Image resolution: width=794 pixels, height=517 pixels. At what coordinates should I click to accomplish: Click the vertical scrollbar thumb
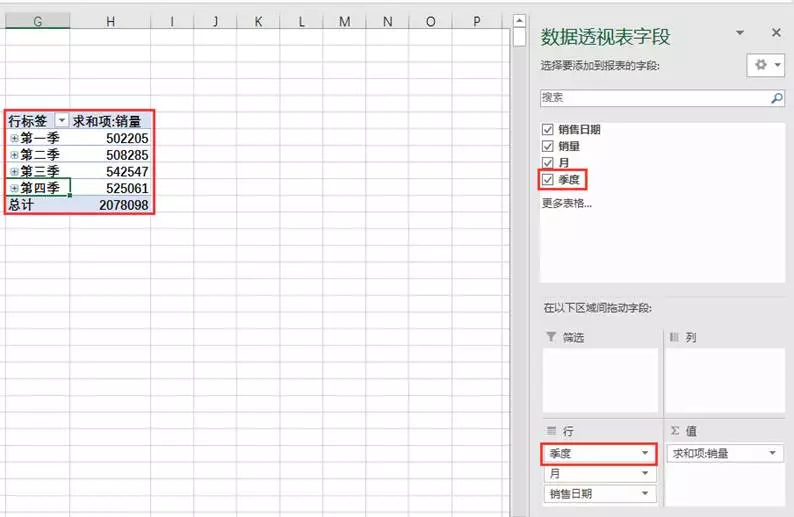pyautogui.click(x=519, y=37)
